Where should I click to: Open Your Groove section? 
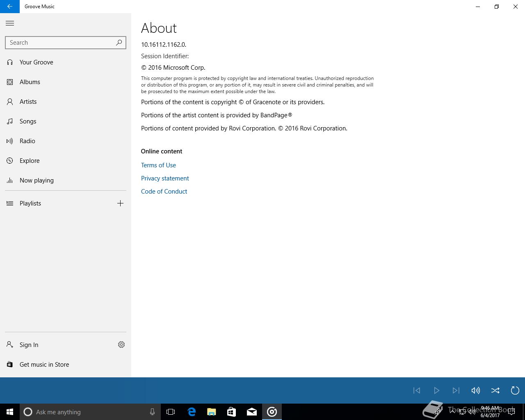(66, 62)
